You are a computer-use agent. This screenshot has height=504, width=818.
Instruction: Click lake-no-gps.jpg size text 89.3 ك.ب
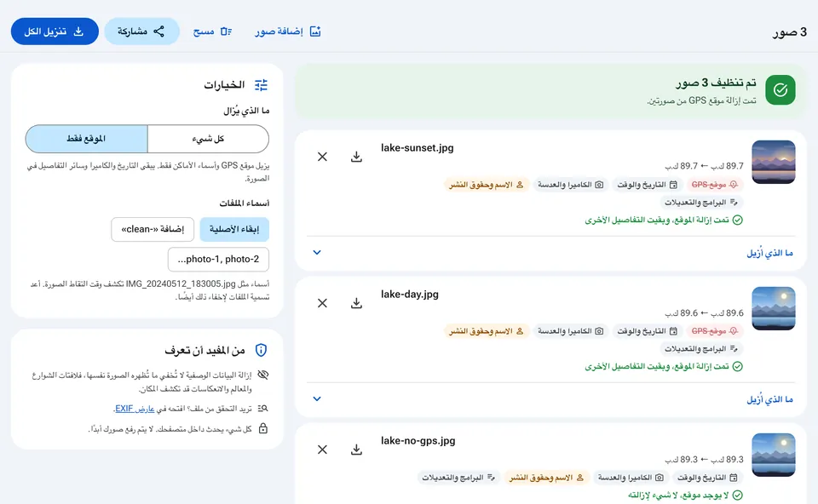click(x=705, y=459)
